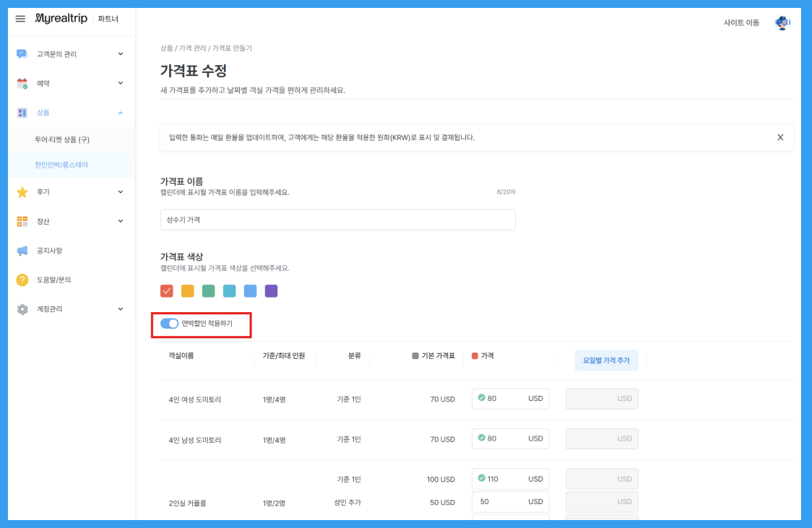The width and height of the screenshot is (812, 528).
Task: Click the user avatar in the top bar
Action: click(x=782, y=22)
